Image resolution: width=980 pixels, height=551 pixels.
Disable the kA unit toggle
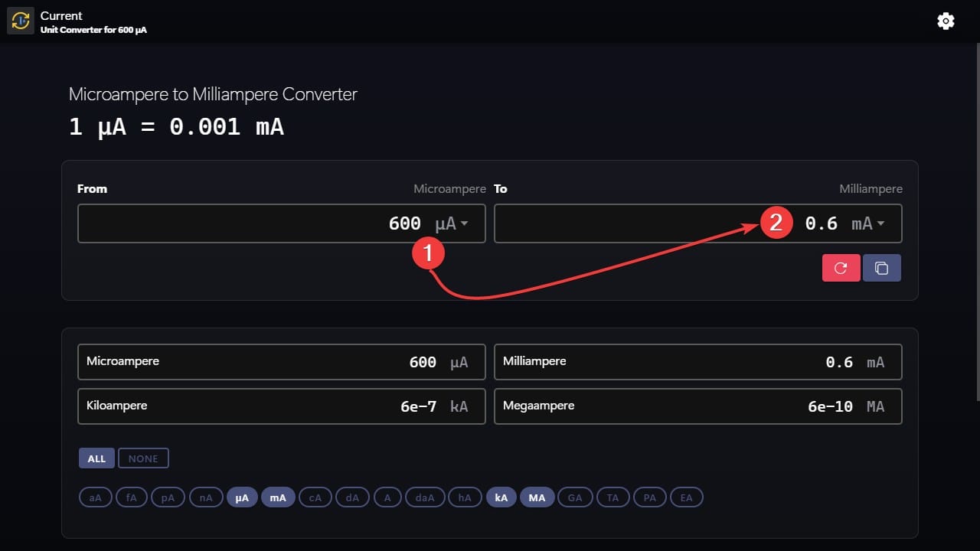click(501, 497)
